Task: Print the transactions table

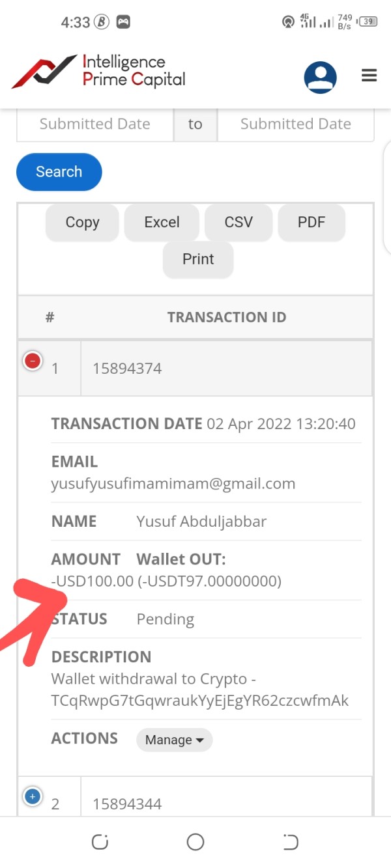Action: tap(198, 259)
